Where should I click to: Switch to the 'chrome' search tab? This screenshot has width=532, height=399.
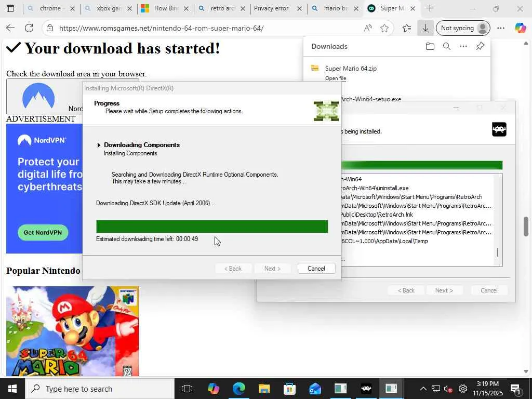(x=50, y=8)
